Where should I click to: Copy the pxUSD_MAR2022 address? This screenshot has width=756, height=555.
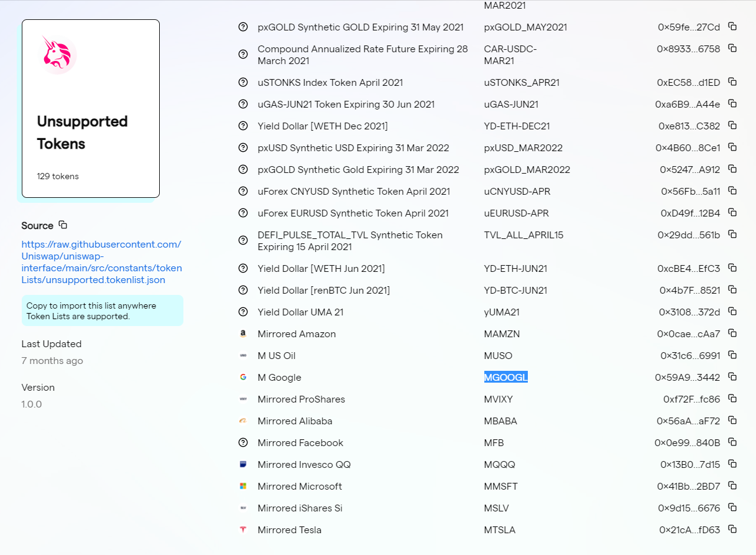[x=732, y=147]
